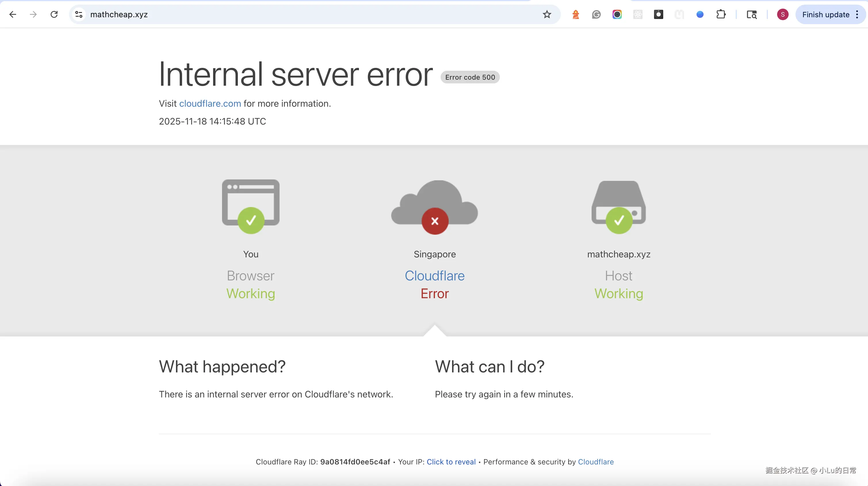Bookmark this page with the star icon
The image size is (868, 486).
click(x=546, y=14)
